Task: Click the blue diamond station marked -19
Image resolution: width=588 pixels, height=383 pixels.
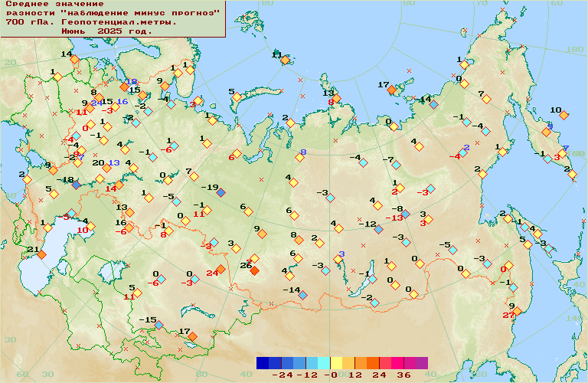Action: coord(221,193)
